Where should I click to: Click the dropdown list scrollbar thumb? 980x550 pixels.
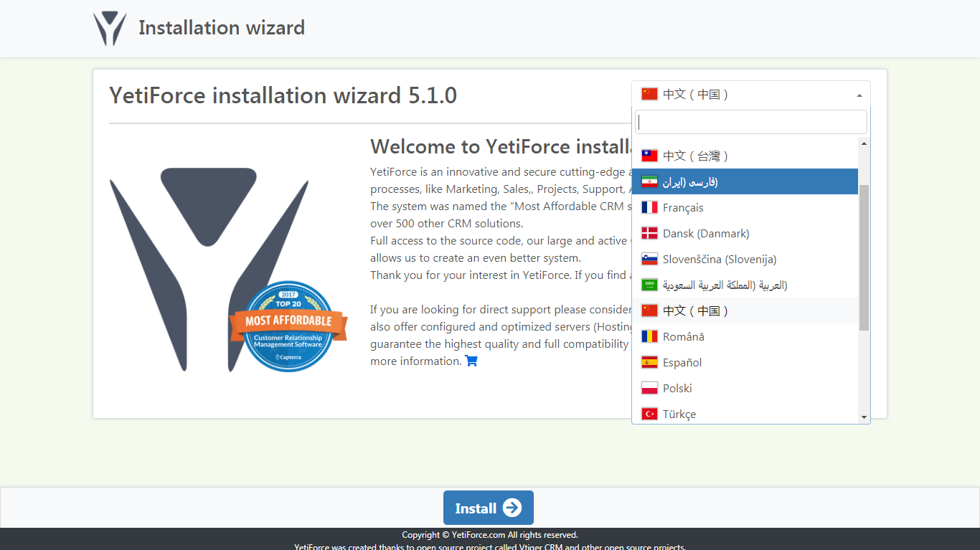point(864,257)
